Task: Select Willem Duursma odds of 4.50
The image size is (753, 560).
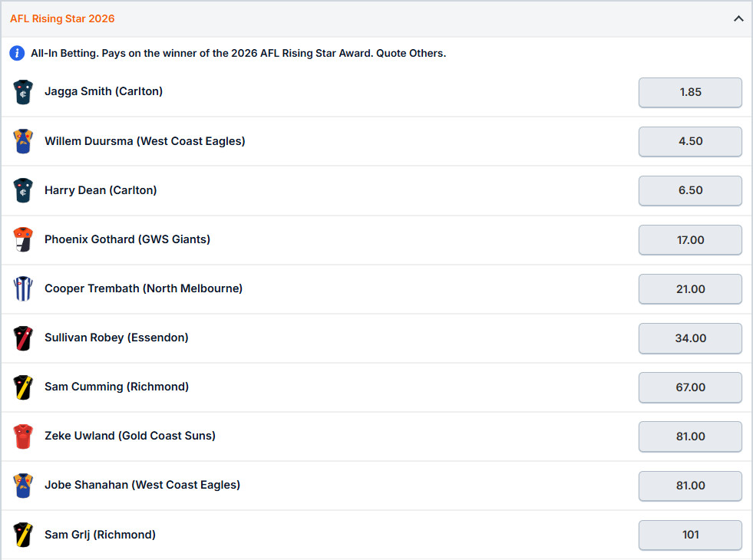Action: point(690,141)
